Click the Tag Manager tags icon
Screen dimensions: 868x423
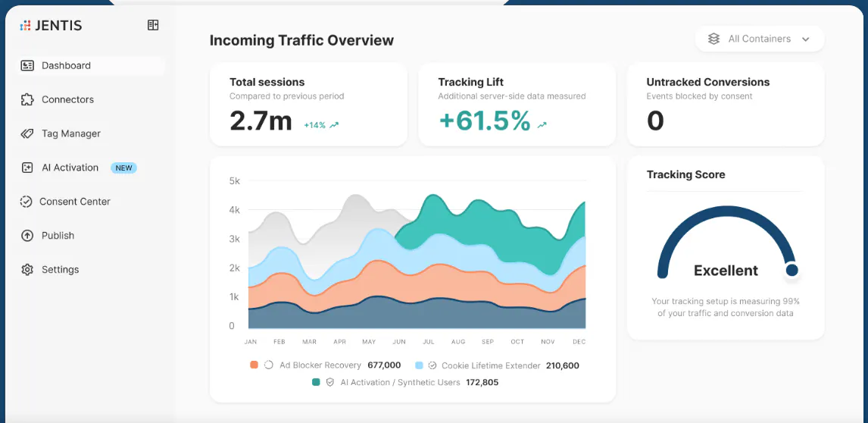pos(27,133)
